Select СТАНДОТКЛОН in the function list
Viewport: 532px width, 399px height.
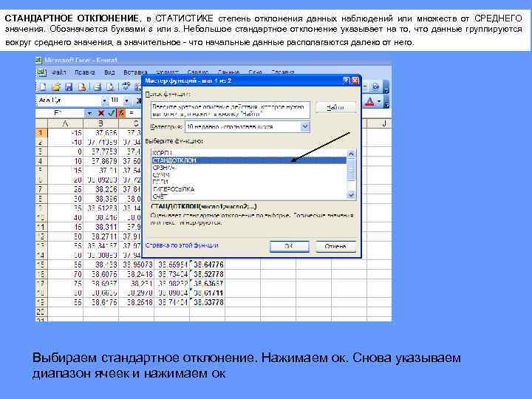(249, 160)
